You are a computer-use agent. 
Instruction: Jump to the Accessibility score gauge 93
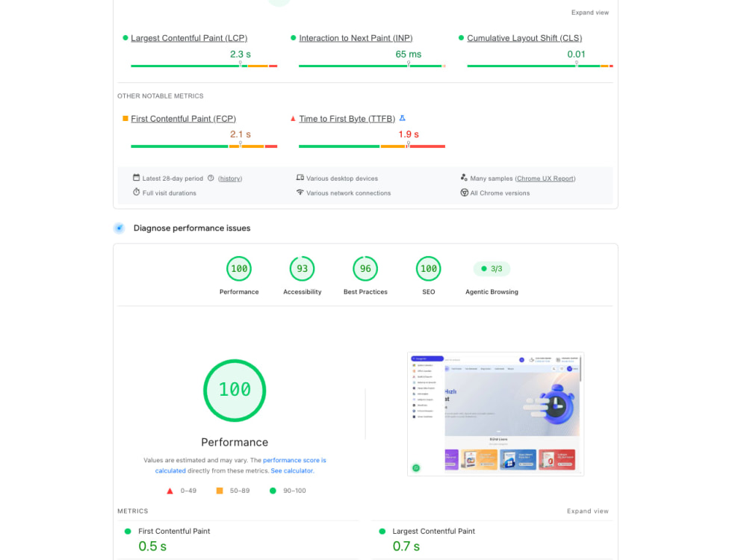[302, 269]
